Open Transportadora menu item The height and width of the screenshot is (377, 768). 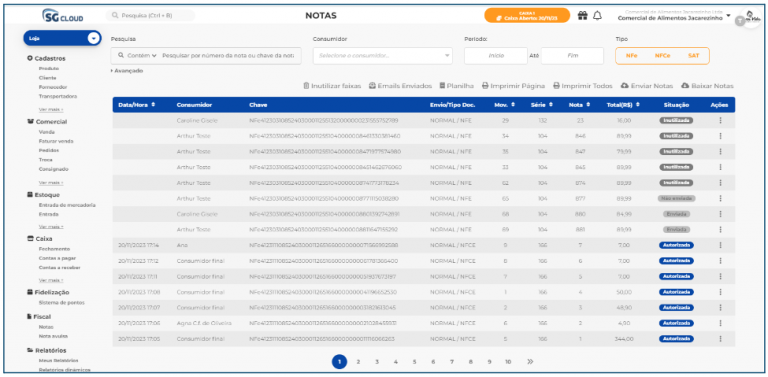58,96
